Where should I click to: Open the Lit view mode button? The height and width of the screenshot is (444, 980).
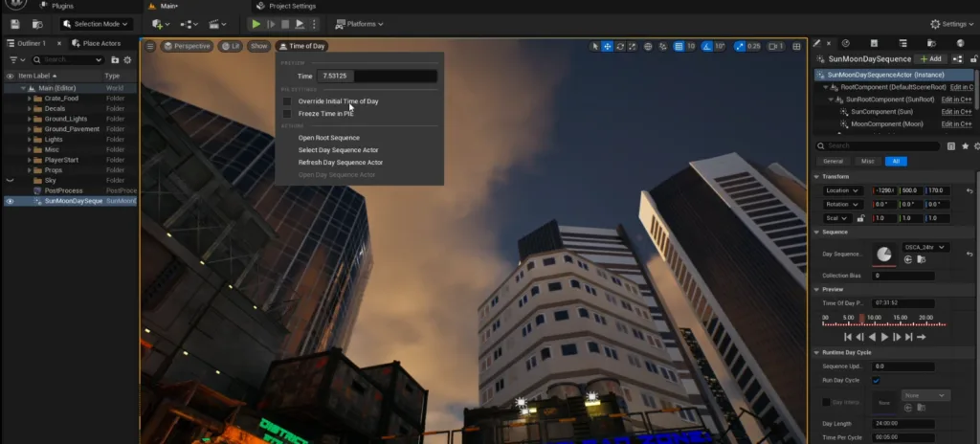pos(230,46)
